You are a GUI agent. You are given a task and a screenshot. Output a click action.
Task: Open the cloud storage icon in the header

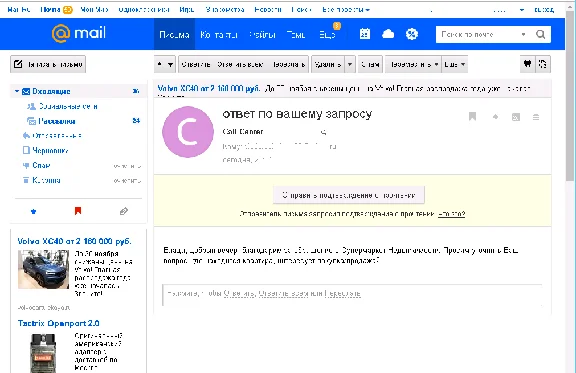[388, 34]
